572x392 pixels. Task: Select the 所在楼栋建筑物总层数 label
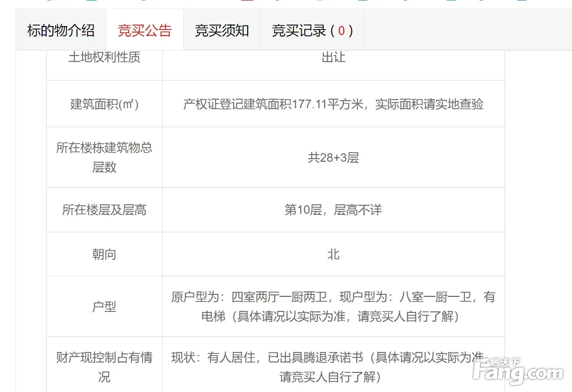point(104,157)
